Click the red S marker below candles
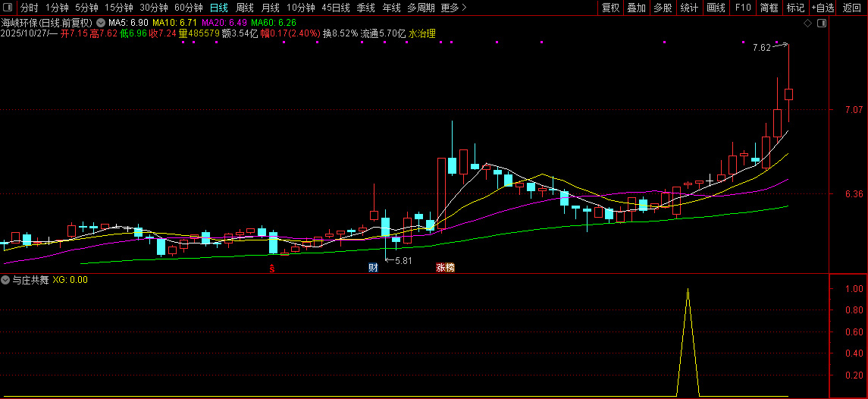 click(272, 268)
